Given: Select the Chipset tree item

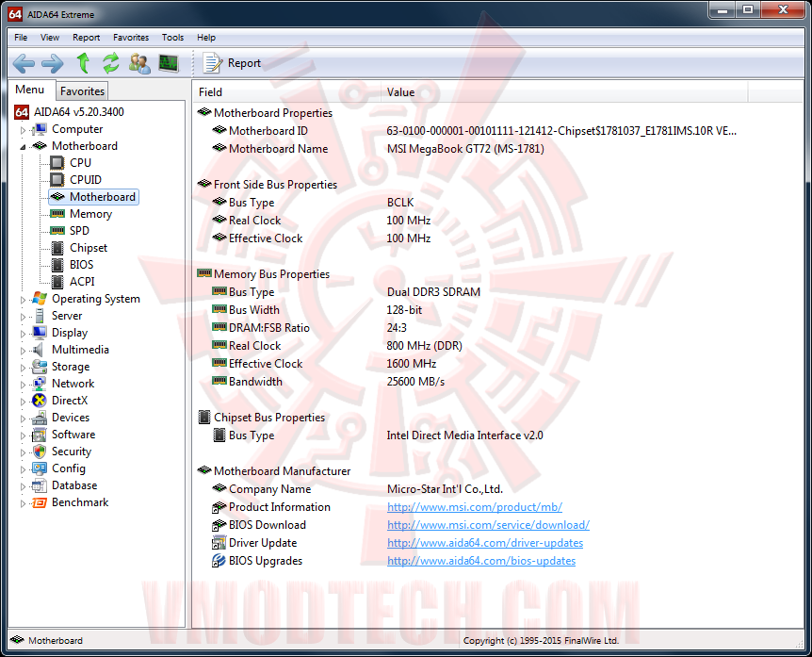Looking at the screenshot, I should (x=89, y=248).
